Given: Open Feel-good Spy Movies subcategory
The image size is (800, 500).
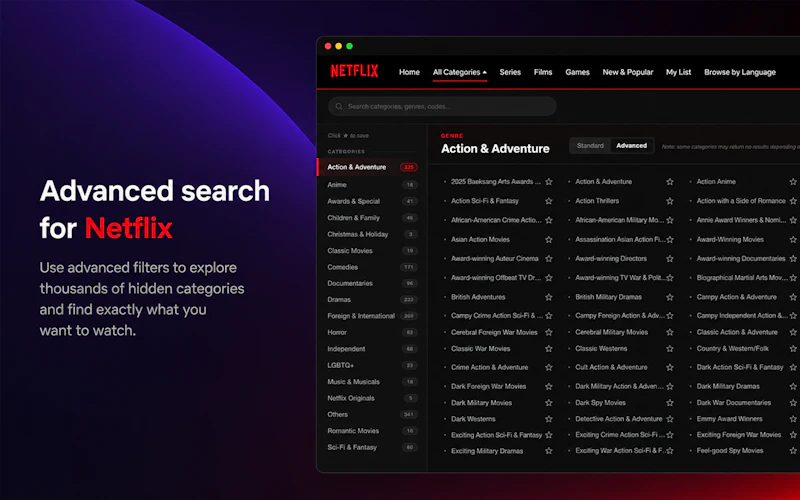Looking at the screenshot, I should click(730, 451).
